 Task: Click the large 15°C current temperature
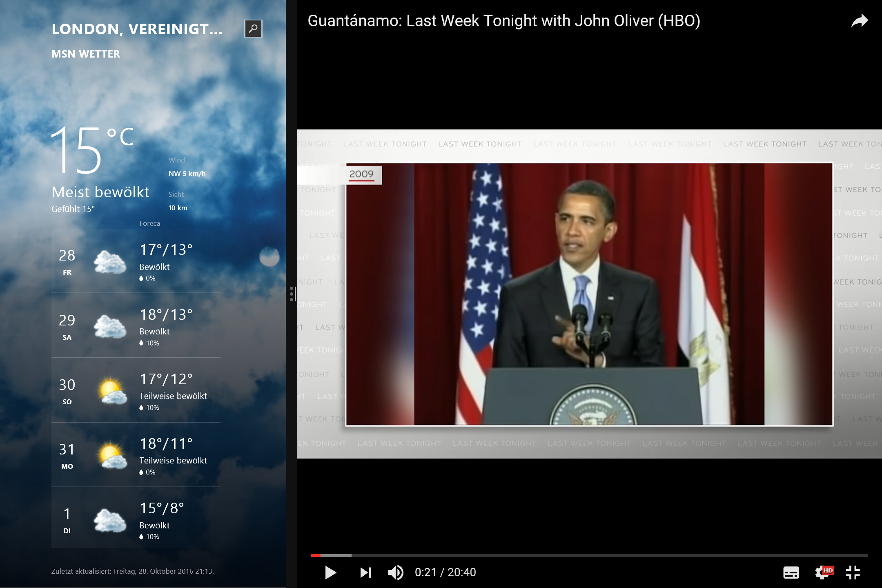(92, 150)
